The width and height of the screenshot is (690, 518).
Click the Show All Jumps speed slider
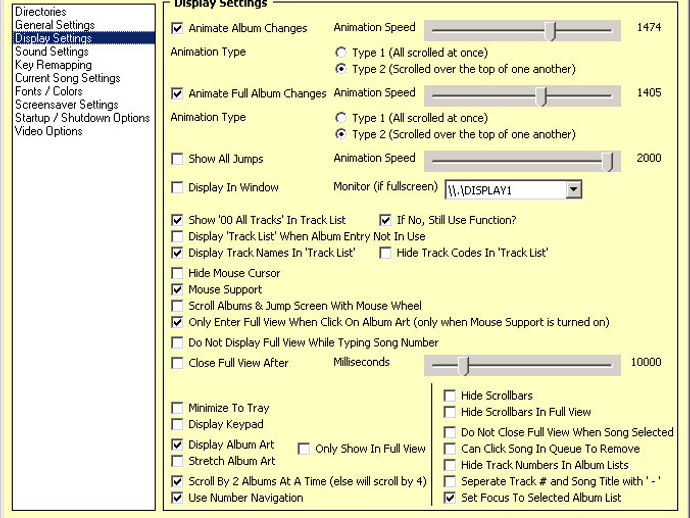522,161
